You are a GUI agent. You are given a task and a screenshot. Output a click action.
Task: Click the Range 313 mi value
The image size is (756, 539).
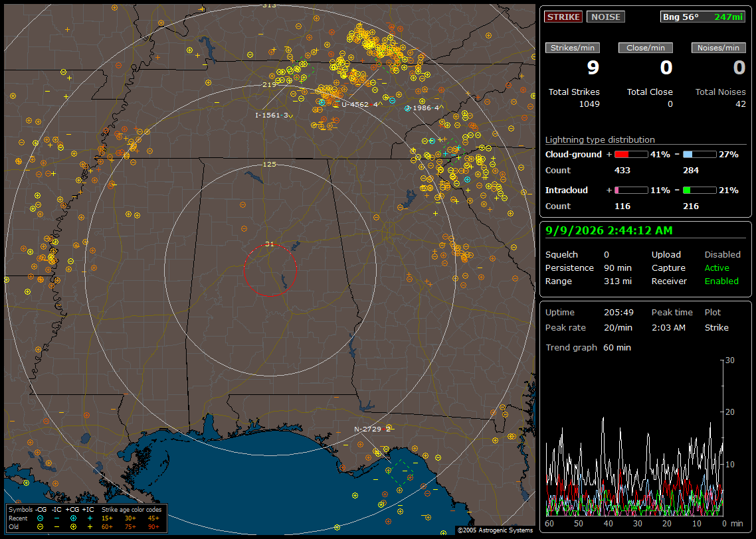point(618,281)
